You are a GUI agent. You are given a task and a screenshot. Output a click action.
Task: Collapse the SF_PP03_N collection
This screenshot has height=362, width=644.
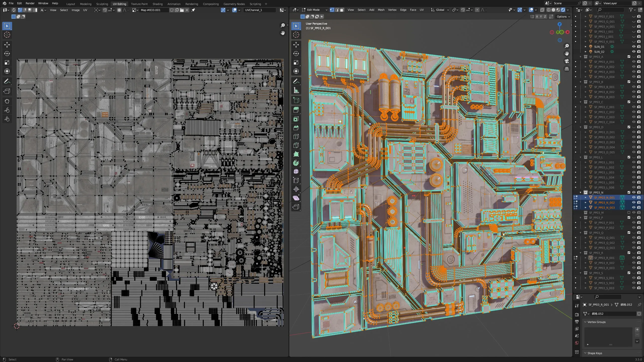[581, 192]
